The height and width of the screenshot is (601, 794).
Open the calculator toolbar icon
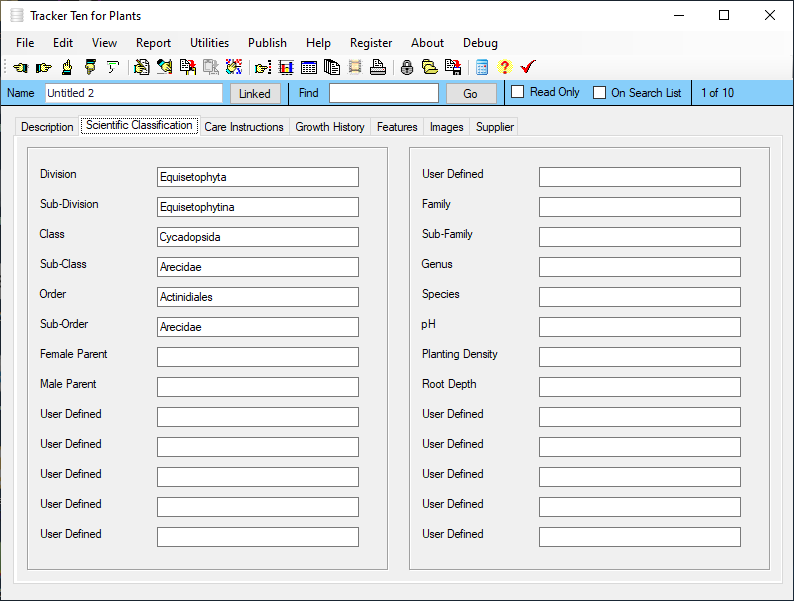click(482, 68)
